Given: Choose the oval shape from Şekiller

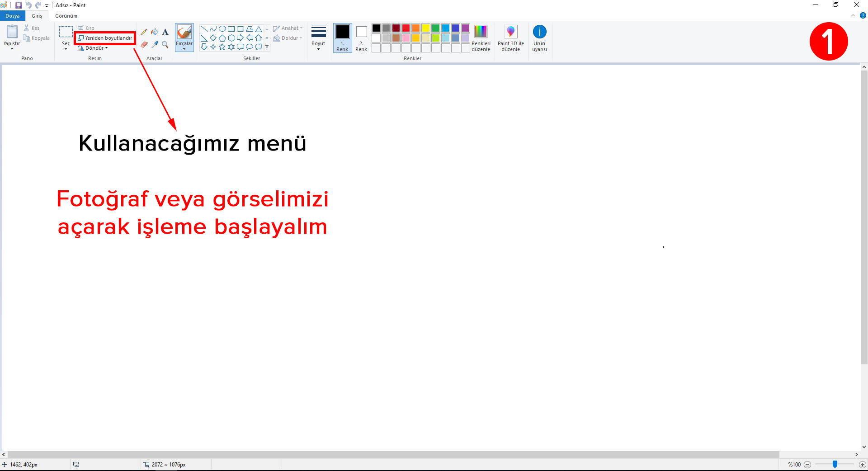Looking at the screenshot, I should click(222, 29).
